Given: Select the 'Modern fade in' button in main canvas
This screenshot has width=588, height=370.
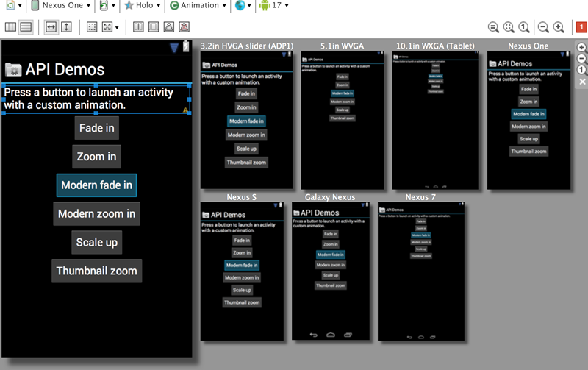Looking at the screenshot, I should point(97,185).
